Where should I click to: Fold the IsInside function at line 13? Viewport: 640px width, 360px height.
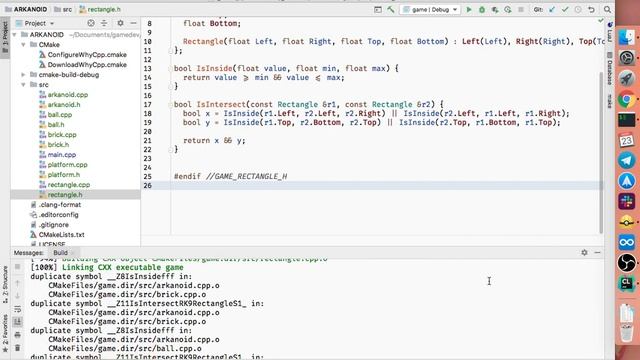pos(171,69)
